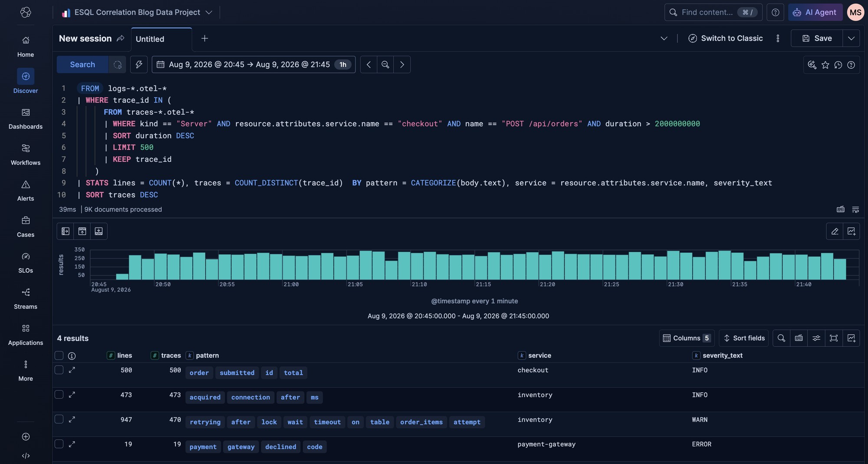Select the 'payment gateway declined code' row checkbox
Viewport: 868px width, 464px height.
[x=59, y=444]
